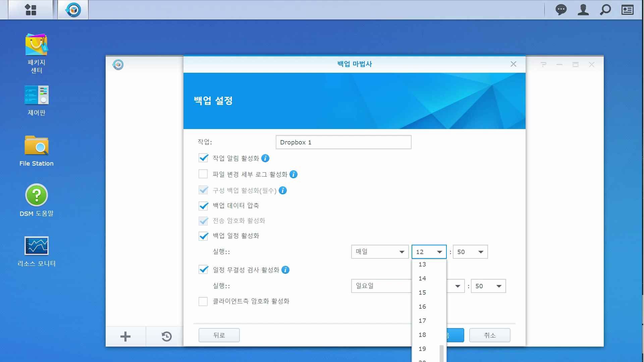Image resolution: width=644 pixels, height=362 pixels.
Task: Click the task name input field
Action: pos(343,142)
